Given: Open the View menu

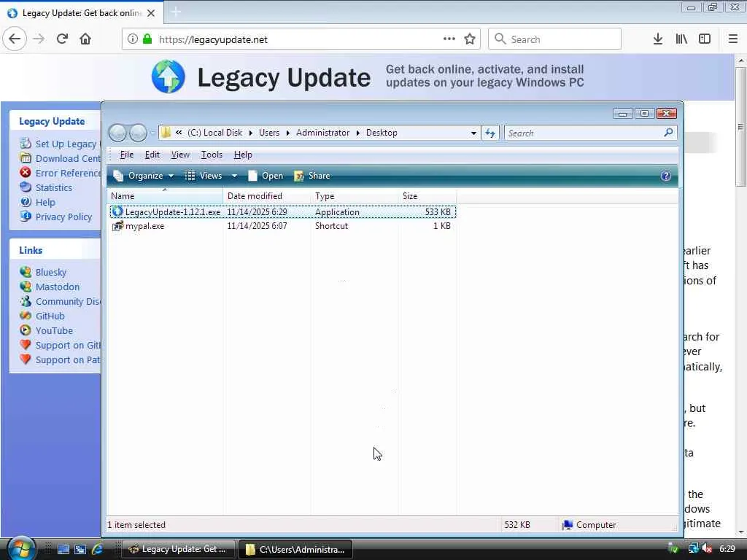Looking at the screenshot, I should 181,155.
